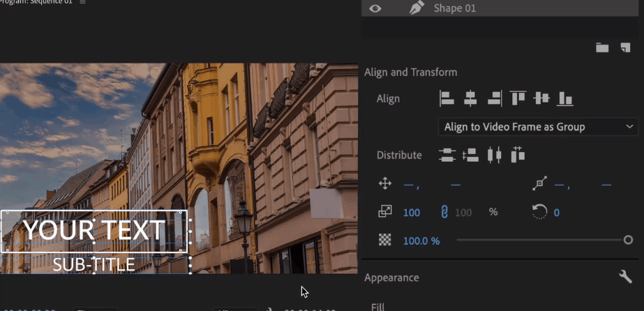Click the first anchor point value
Screen dimensions: 644x311
560,185
